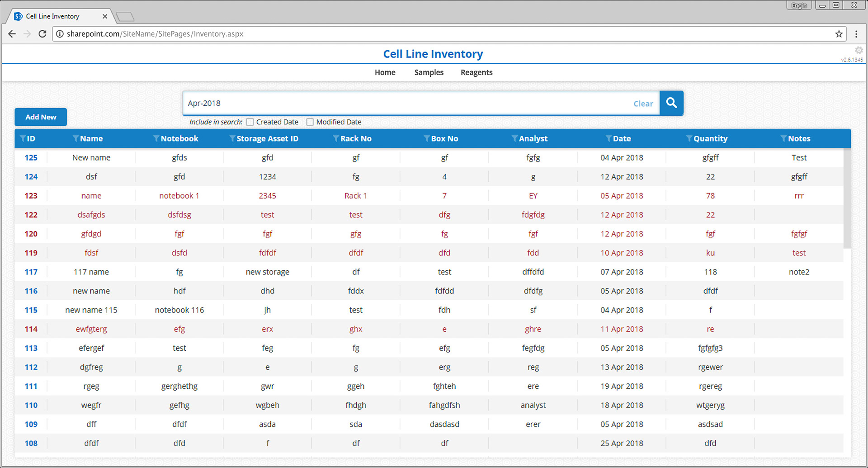The image size is (868, 468).
Task: Click the Notebook column filter icon
Action: tap(156, 139)
